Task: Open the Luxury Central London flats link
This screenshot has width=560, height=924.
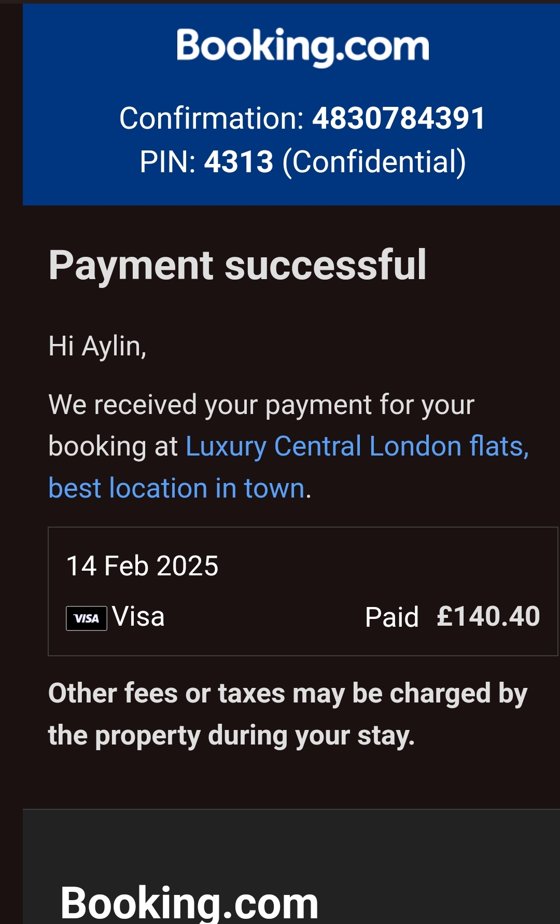Action: (x=357, y=446)
